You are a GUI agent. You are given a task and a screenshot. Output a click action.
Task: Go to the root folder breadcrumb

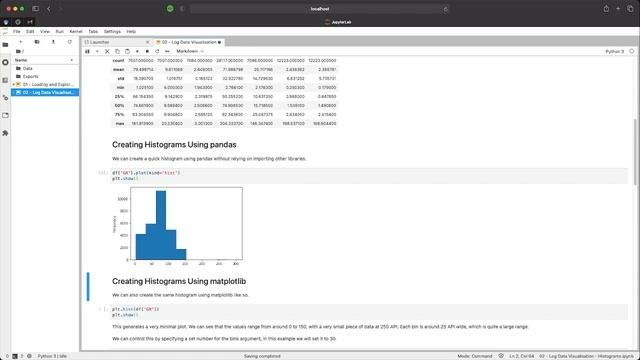click(x=19, y=51)
